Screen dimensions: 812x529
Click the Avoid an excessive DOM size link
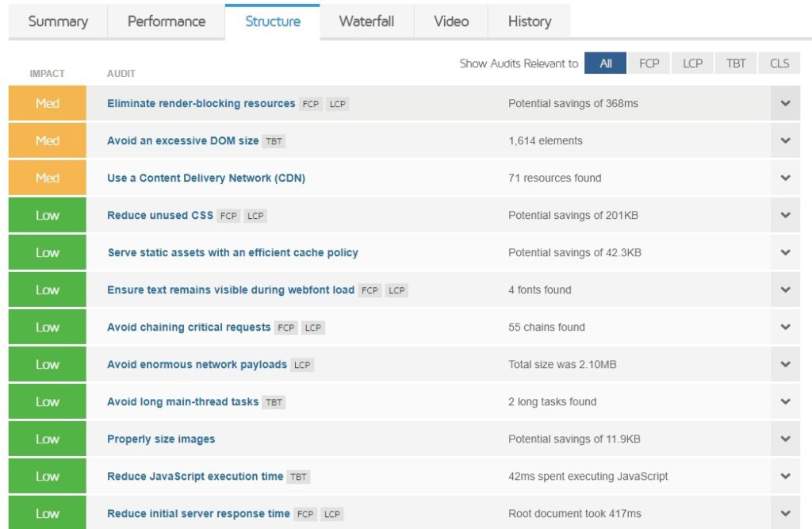tap(183, 141)
